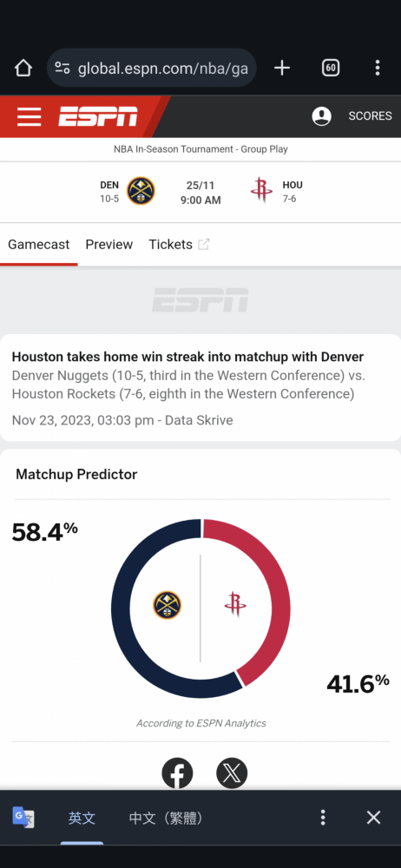The image size is (401, 868).
Task: Open translate bar more options menu
Action: click(x=323, y=818)
